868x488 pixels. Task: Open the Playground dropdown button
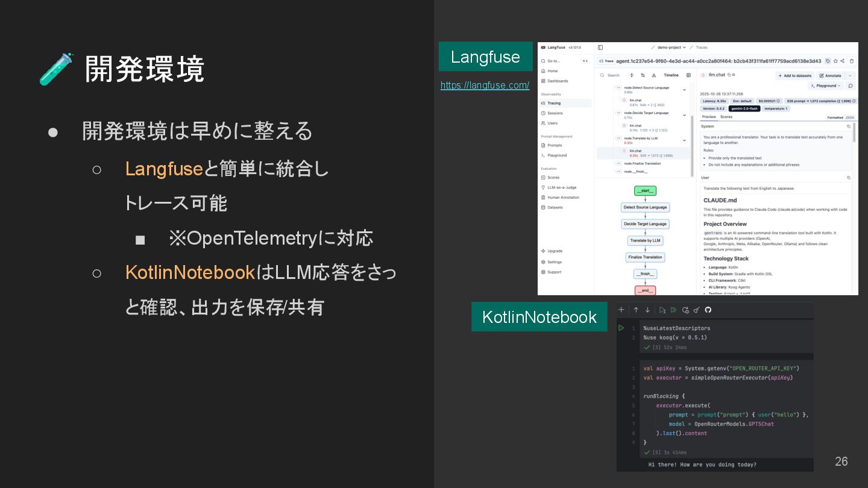[826, 86]
